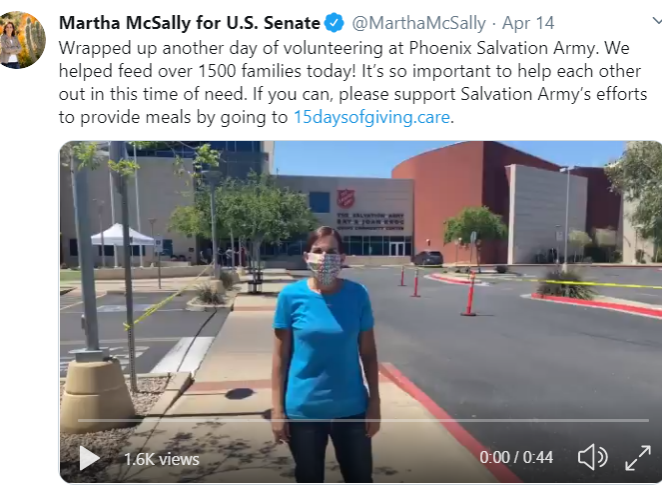Click the blue verified badge

(334, 23)
